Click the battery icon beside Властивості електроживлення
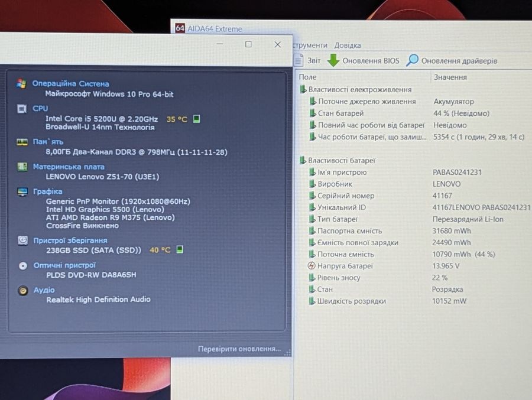 click(303, 90)
